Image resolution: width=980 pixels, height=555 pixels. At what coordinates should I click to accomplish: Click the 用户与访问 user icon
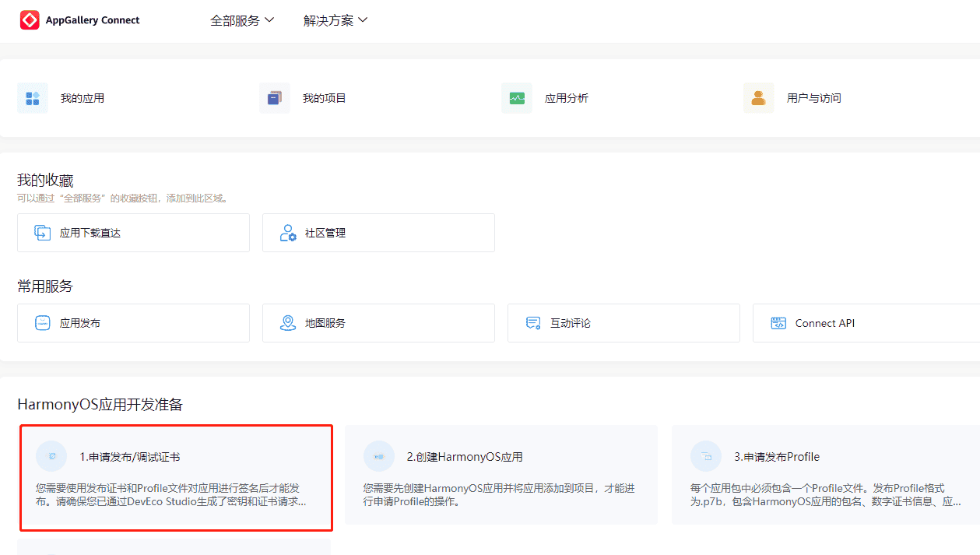click(x=758, y=97)
